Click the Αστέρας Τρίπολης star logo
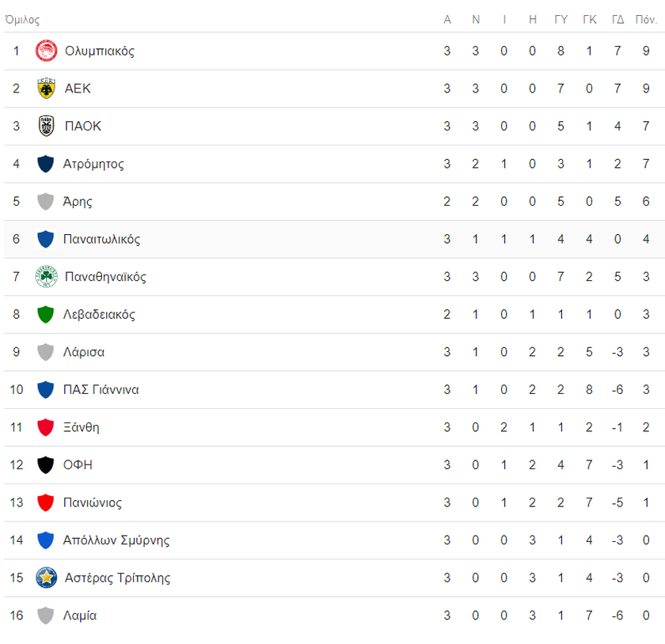The image size is (665, 644). click(x=46, y=578)
